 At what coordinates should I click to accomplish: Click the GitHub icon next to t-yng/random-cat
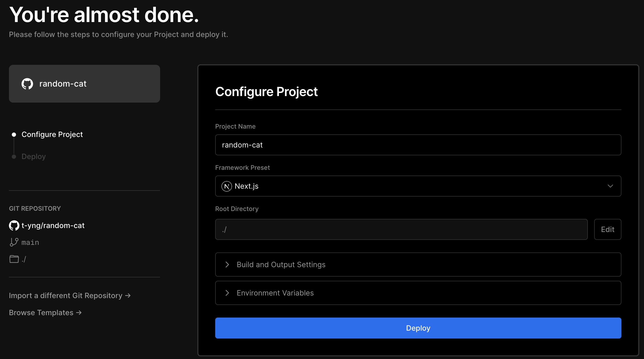(14, 225)
